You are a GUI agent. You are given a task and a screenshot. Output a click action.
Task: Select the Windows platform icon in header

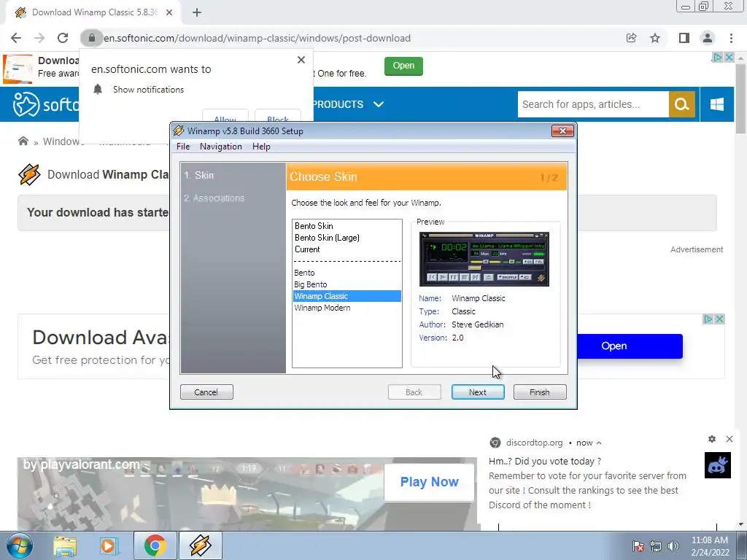[x=717, y=104]
